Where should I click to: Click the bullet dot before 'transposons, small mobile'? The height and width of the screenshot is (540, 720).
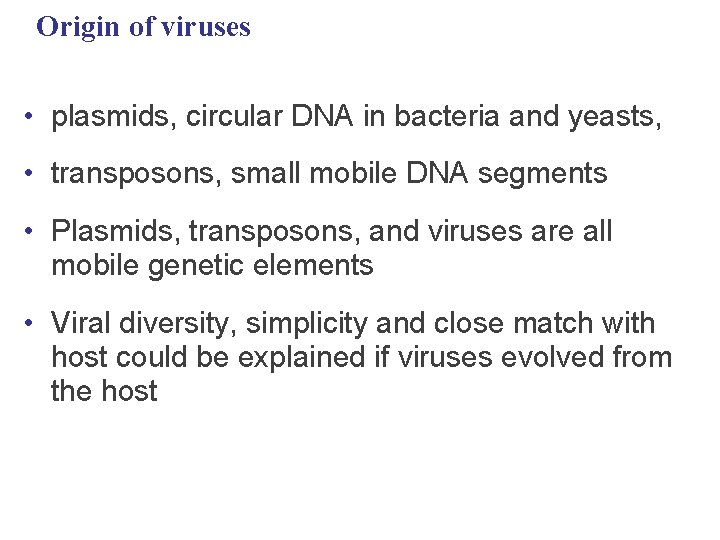(33, 175)
